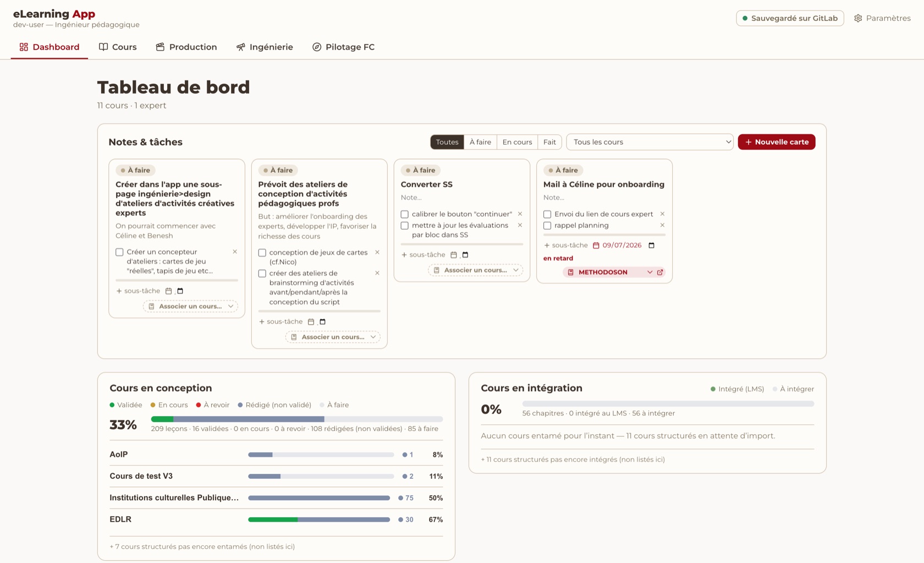Remove the subtask 'créer des ateliers de brainstorming'

(x=377, y=273)
